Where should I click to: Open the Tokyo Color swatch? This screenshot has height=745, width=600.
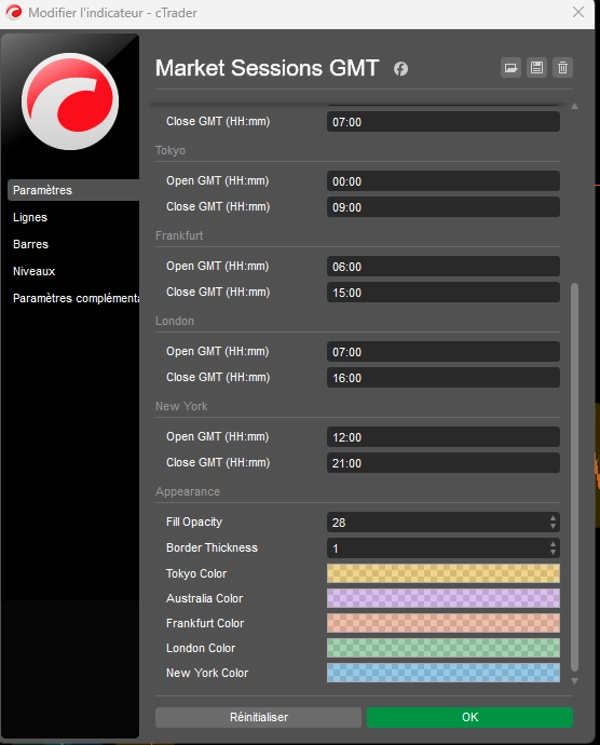click(x=443, y=573)
